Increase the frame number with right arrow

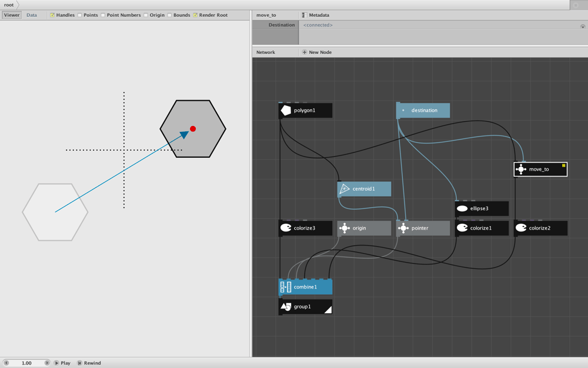(47, 363)
